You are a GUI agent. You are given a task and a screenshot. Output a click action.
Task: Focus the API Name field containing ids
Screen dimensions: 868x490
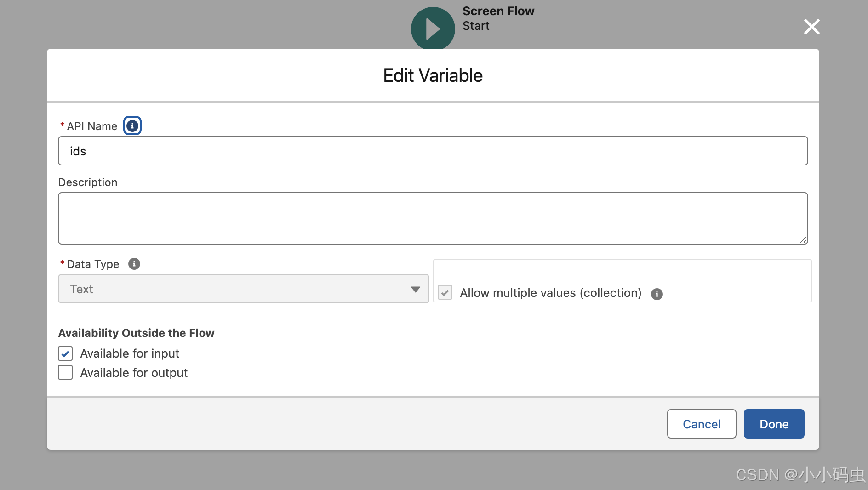click(x=433, y=151)
